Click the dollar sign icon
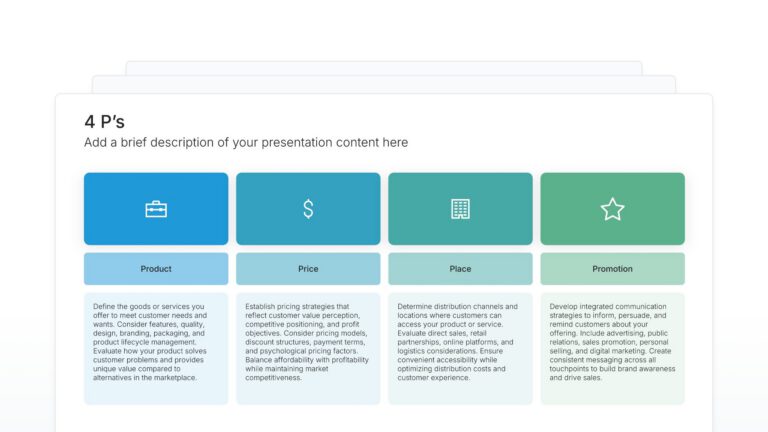The image size is (768, 432). [308, 209]
